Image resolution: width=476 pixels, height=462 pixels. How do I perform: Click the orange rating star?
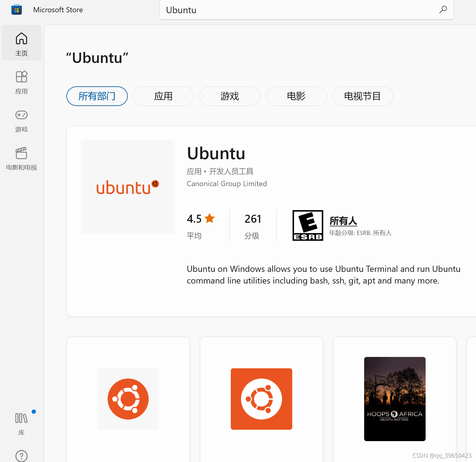click(210, 218)
